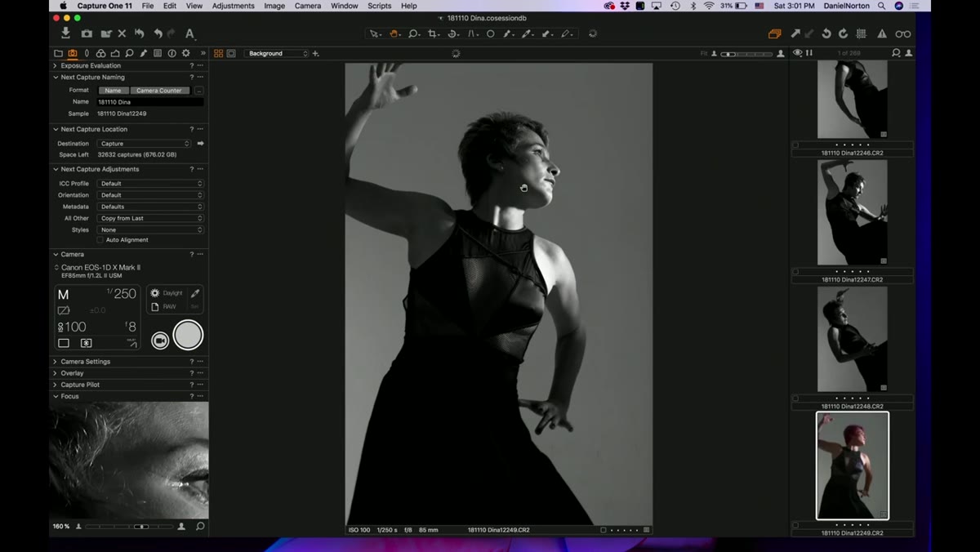Image resolution: width=980 pixels, height=552 pixels.
Task: Click Copy adjustments up-arrow icon
Action: coord(795,33)
